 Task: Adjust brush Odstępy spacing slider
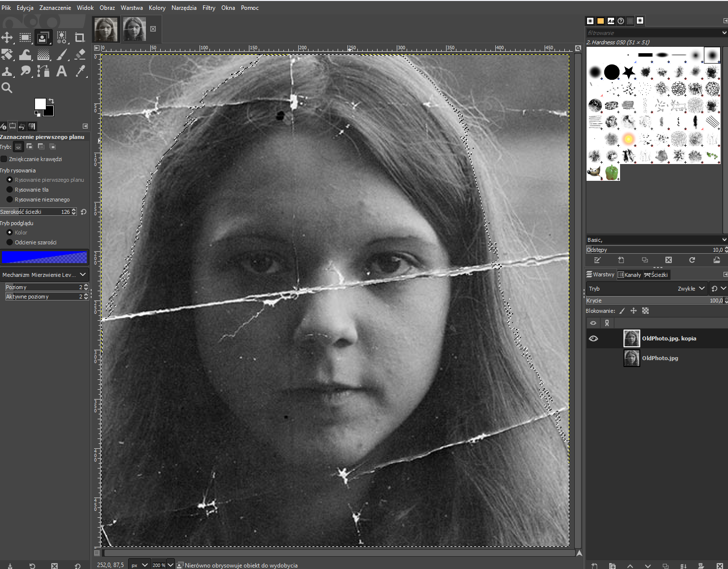(x=657, y=250)
